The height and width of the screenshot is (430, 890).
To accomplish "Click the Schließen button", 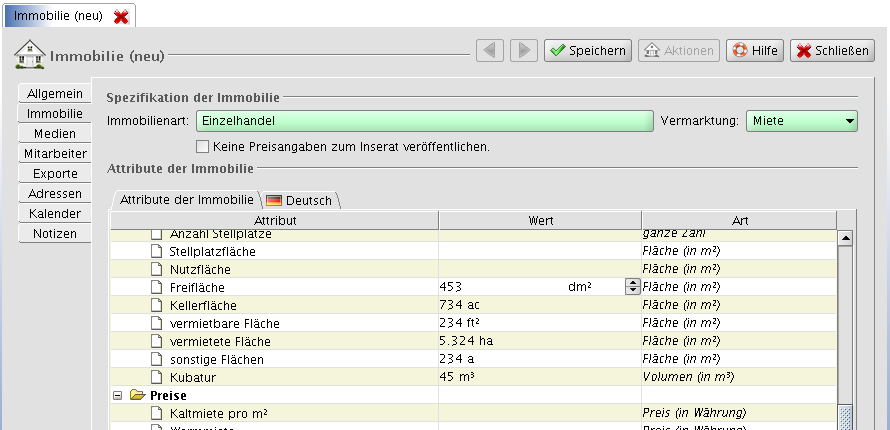I will tap(832, 50).
